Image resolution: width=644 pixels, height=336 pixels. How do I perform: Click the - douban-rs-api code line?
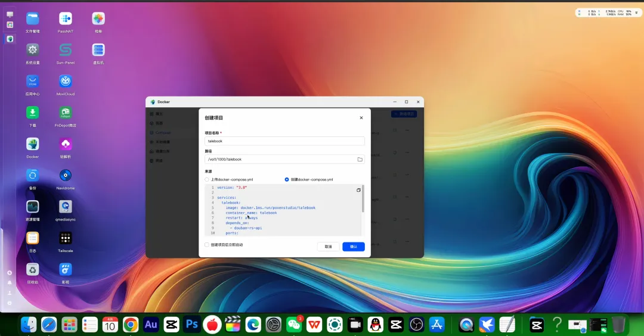(x=246, y=228)
